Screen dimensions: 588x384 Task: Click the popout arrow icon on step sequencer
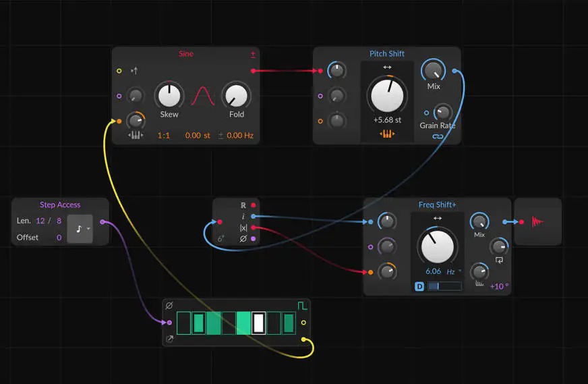tap(169, 339)
